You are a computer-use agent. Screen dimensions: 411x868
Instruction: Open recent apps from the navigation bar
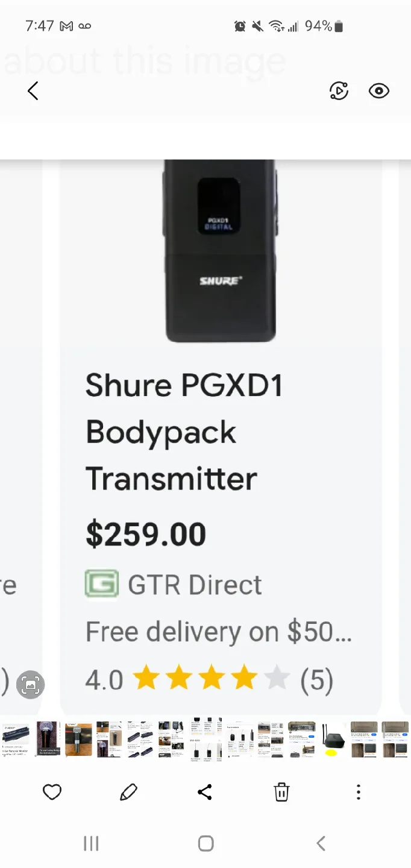point(91,843)
